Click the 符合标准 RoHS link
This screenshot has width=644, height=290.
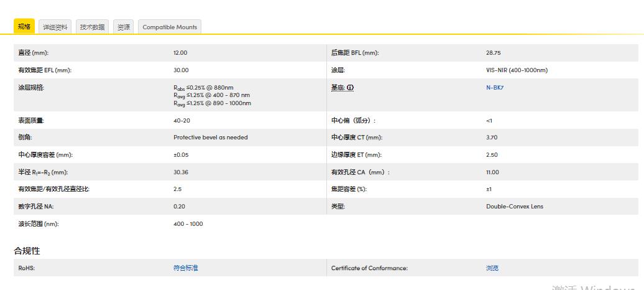186,268
